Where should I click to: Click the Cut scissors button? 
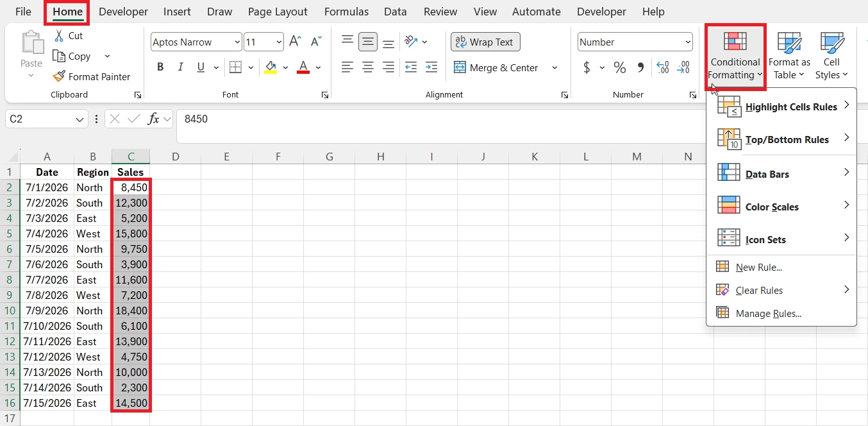69,36
